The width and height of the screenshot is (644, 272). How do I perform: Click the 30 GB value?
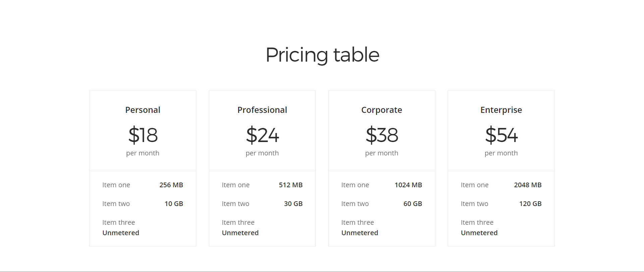[x=293, y=204]
